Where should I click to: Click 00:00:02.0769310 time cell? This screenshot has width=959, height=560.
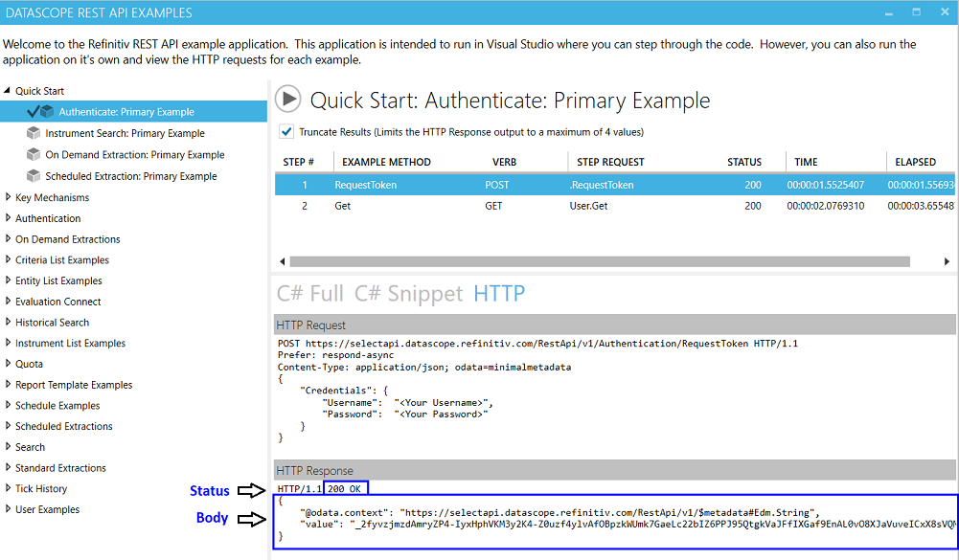[826, 206]
